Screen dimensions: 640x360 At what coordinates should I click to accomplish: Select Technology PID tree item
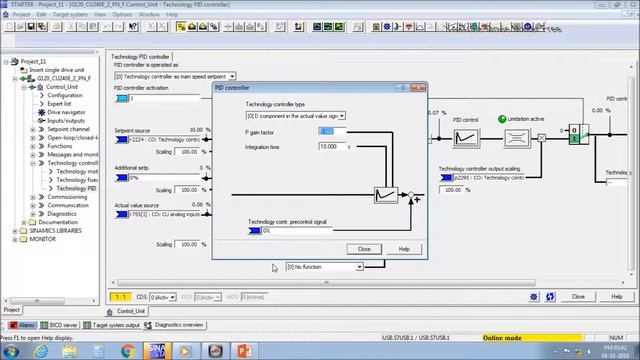[x=76, y=189]
